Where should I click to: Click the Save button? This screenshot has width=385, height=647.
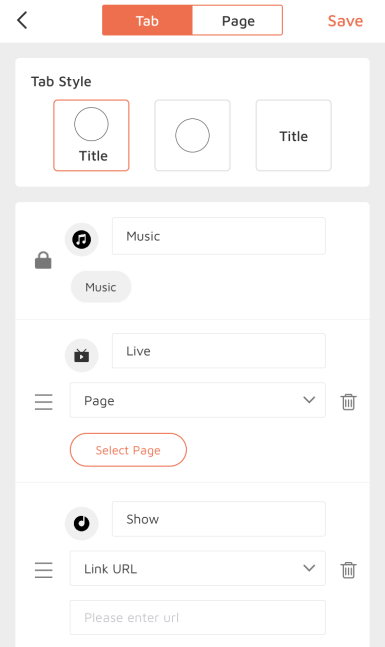pyautogui.click(x=345, y=21)
